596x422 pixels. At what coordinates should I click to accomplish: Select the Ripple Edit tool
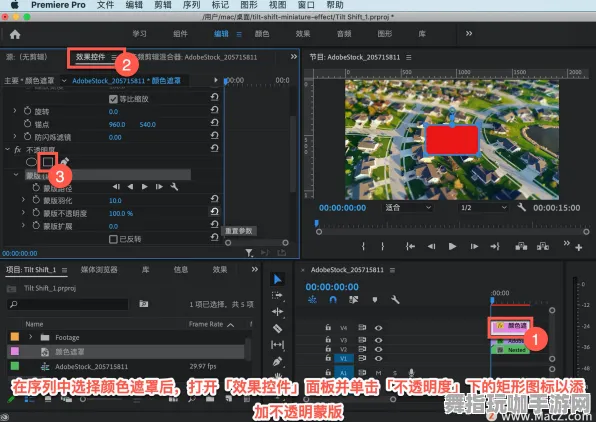[x=277, y=312]
